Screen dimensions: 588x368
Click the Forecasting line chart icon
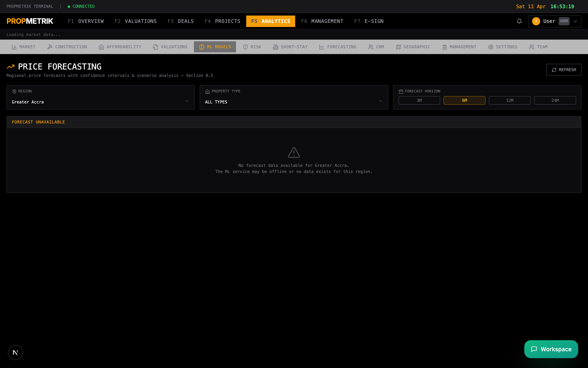click(322, 47)
